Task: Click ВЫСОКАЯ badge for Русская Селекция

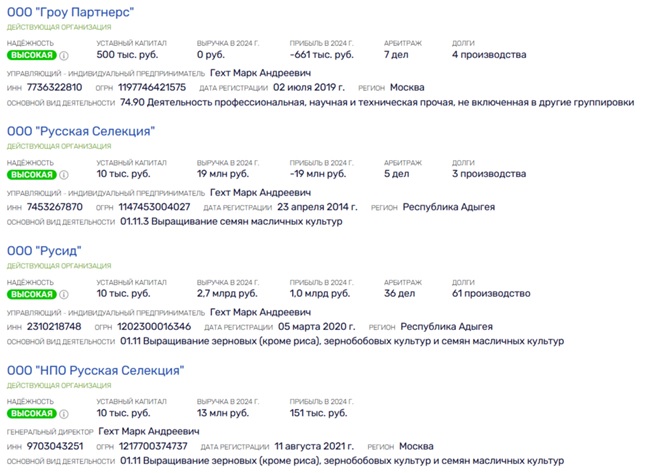Action: point(32,175)
